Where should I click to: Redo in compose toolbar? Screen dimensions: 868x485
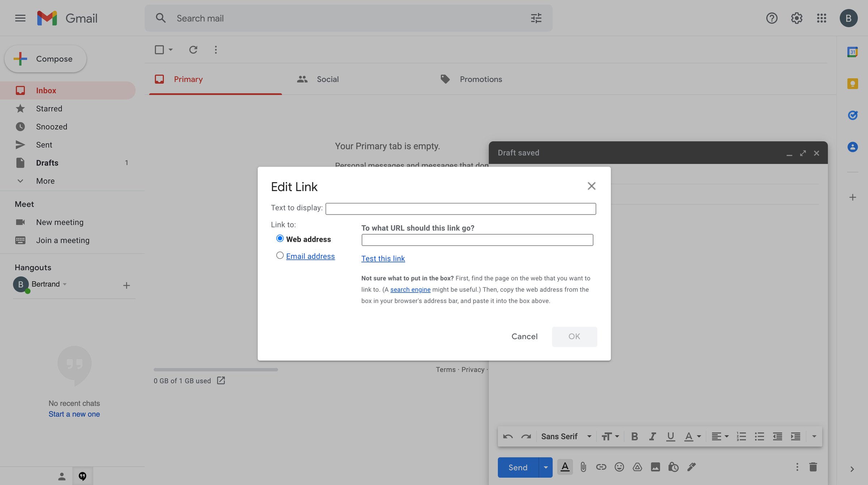click(526, 436)
